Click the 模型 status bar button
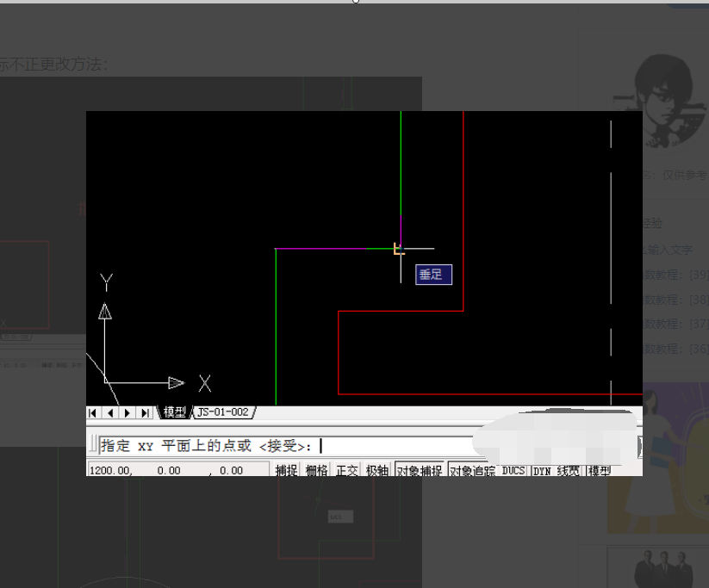 point(600,471)
